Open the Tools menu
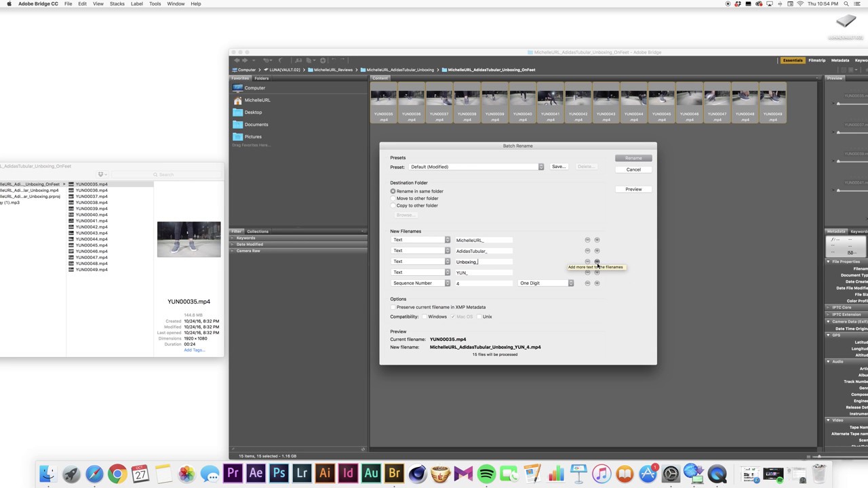 coord(155,4)
